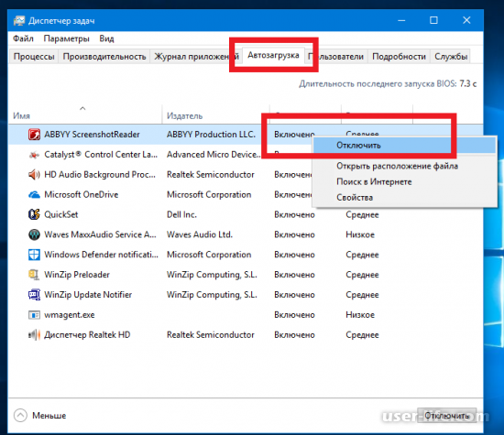
Task: Sort by the Издатель column header
Action: point(215,114)
